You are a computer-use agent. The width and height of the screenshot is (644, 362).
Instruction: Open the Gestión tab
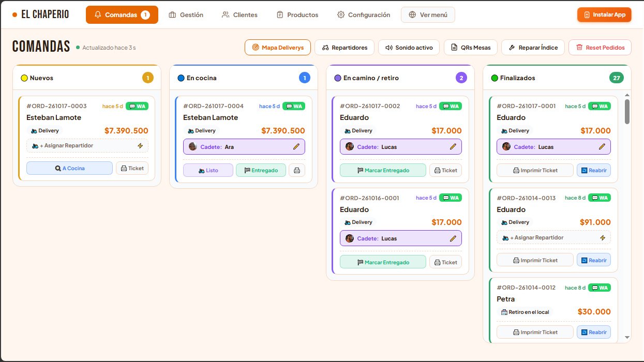(x=186, y=14)
